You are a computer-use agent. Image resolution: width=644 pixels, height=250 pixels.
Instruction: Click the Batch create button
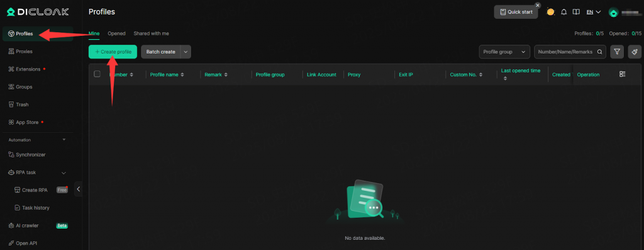tap(160, 52)
